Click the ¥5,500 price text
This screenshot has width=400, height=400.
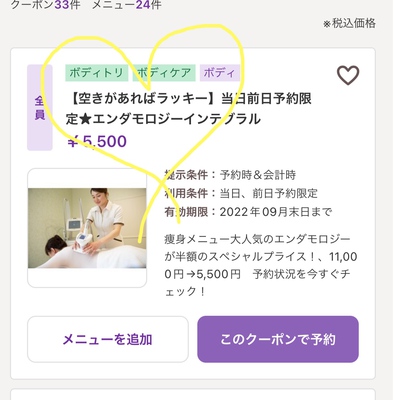click(97, 142)
